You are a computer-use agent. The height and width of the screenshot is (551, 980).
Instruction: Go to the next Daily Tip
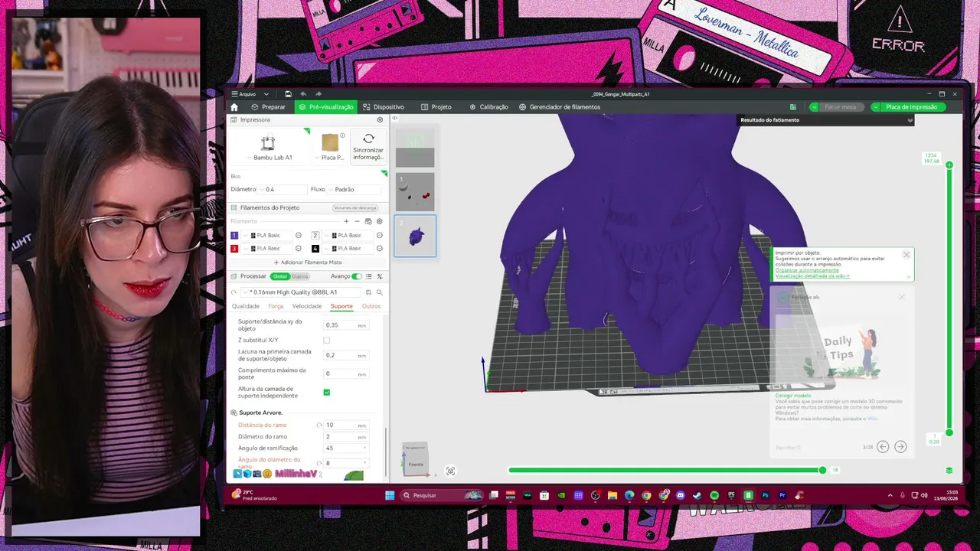pyautogui.click(x=900, y=447)
